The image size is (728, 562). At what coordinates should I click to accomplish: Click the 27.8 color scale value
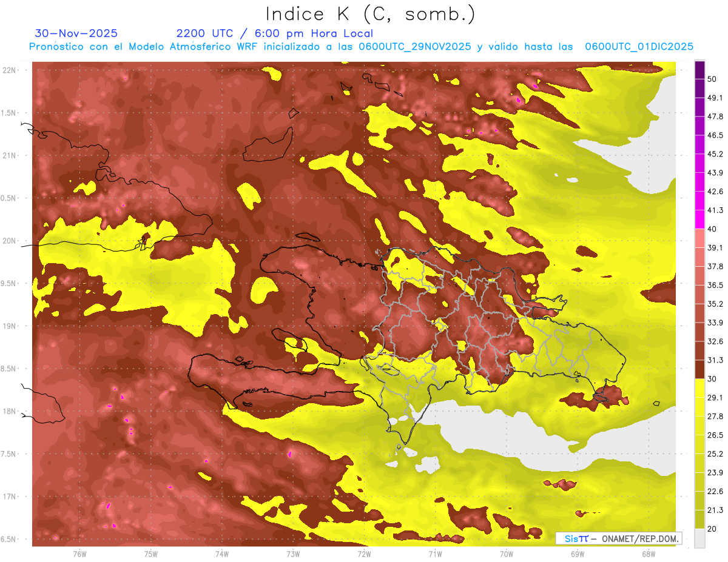click(x=715, y=416)
